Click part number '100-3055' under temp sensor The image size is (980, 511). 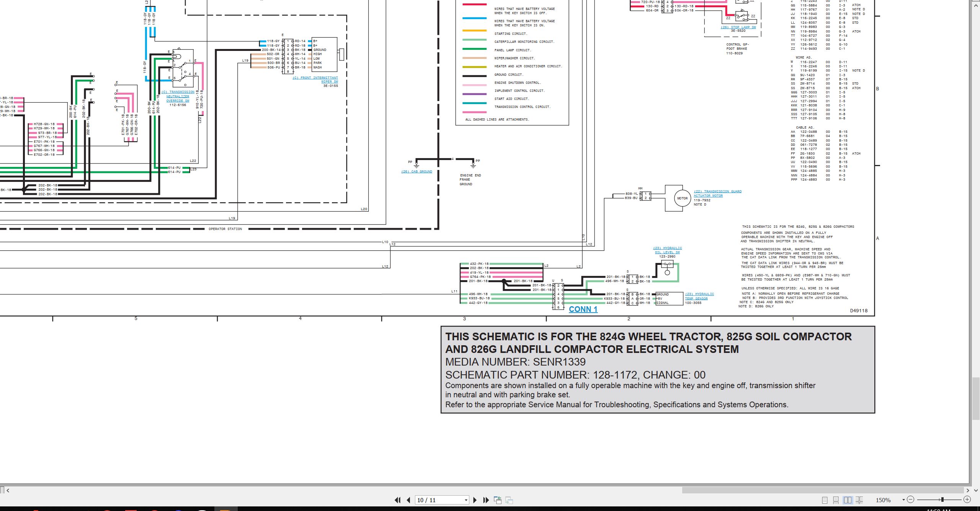[x=693, y=303]
